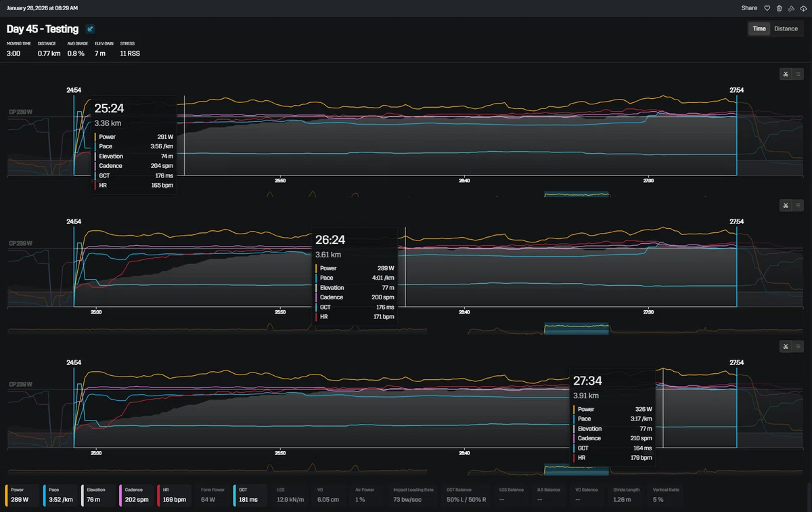
Task: Click the 3:00 moving time value
Action: point(14,53)
